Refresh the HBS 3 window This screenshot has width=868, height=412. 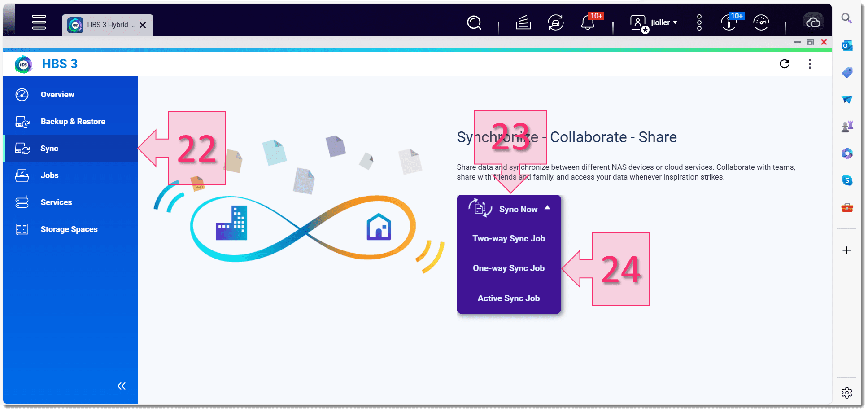(x=785, y=64)
